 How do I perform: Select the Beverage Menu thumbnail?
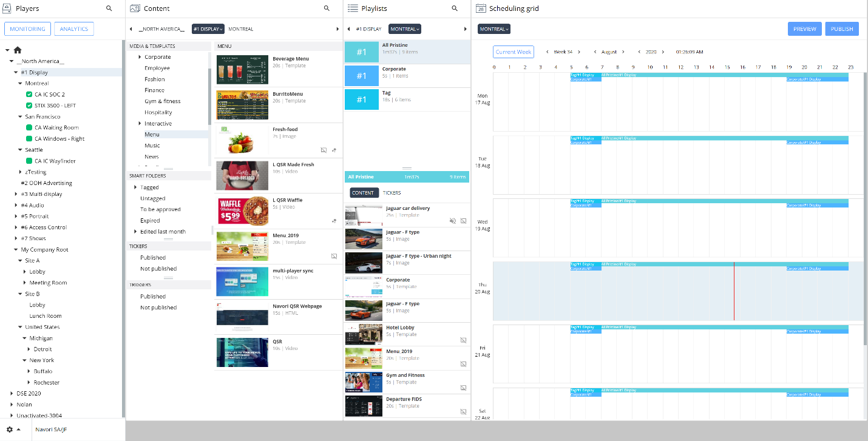click(x=242, y=70)
